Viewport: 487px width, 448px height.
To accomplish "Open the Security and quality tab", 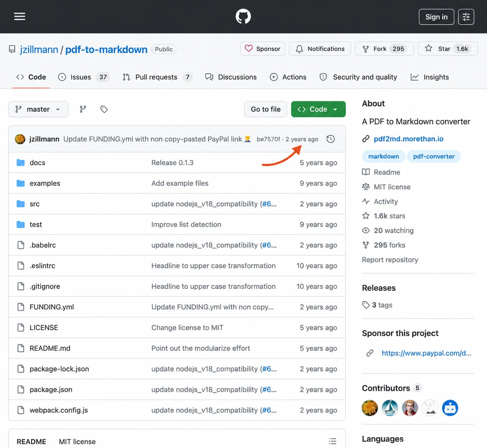I will [x=358, y=77].
